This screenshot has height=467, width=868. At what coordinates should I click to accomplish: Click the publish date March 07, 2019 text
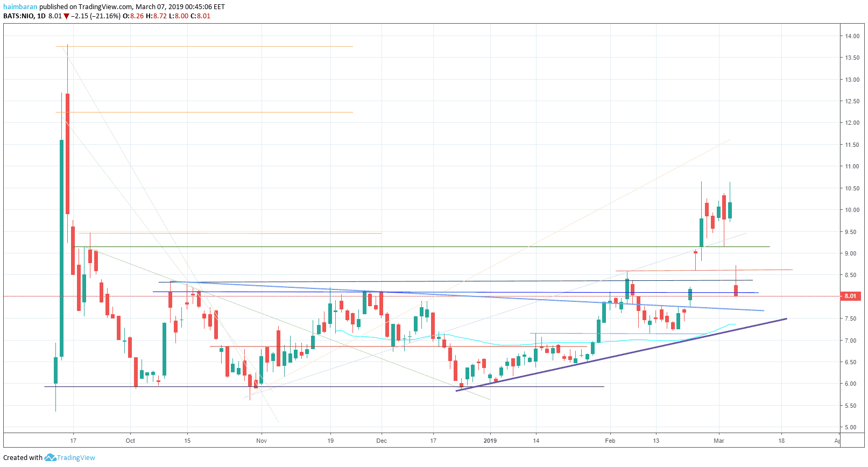pos(159,7)
